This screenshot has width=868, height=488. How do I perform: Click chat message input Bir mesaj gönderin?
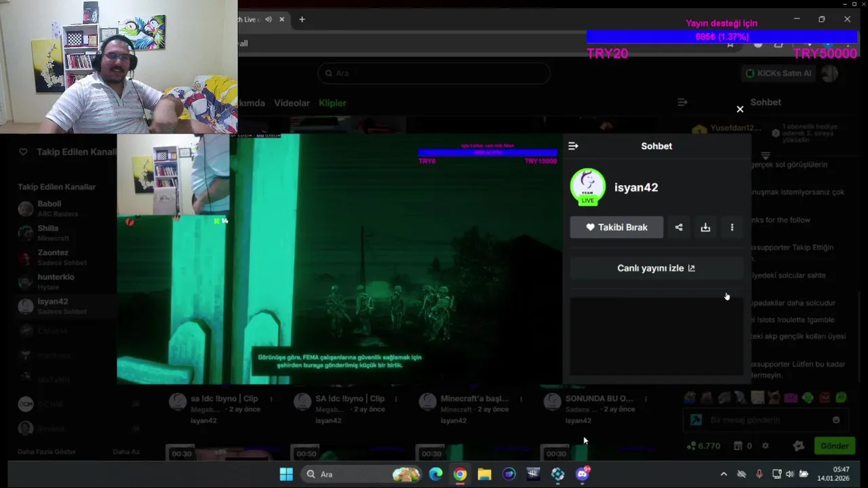[x=766, y=420]
